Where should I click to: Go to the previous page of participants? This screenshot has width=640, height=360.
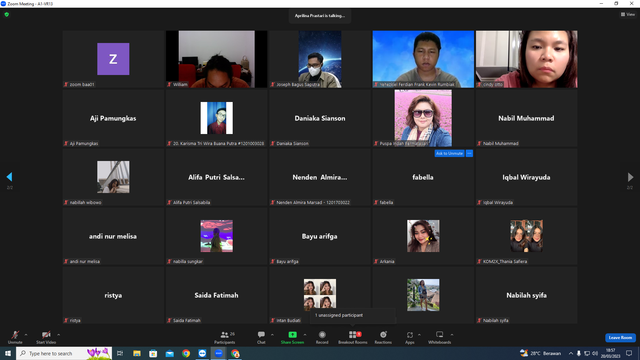9,177
